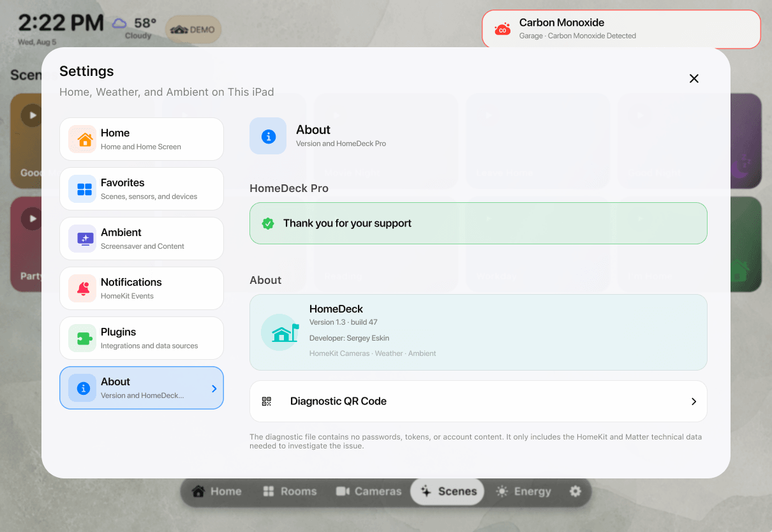Click the HomeDeck version info card
The image size is (772, 532).
(x=479, y=332)
